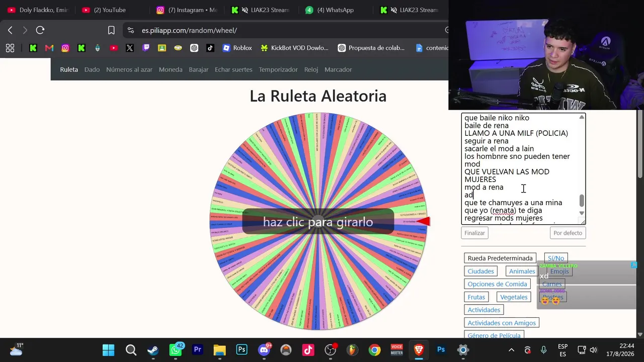Open Google Chrome from the taskbar
Screen dimensions: 644x362
374,350
